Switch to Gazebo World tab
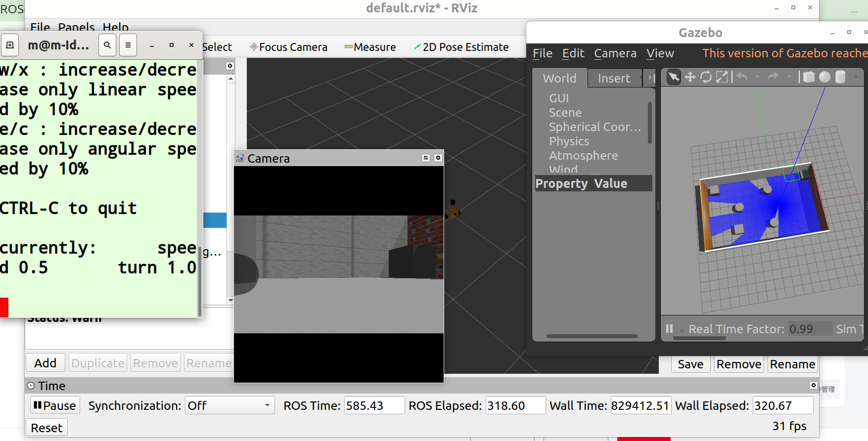 click(560, 78)
